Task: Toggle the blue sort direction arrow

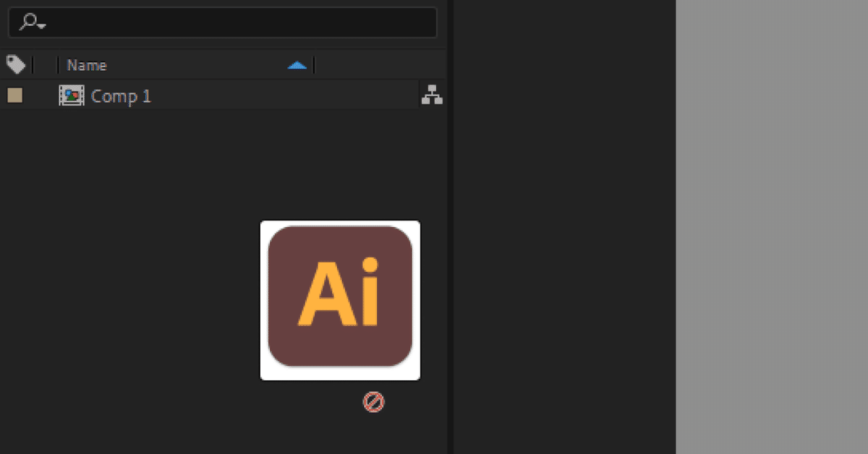Action: pyautogui.click(x=297, y=66)
